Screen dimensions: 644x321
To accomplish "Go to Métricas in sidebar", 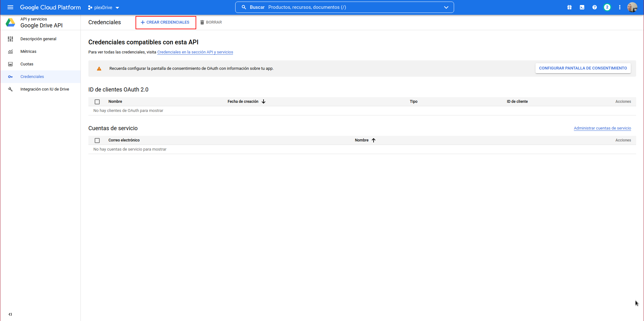I will (28, 52).
